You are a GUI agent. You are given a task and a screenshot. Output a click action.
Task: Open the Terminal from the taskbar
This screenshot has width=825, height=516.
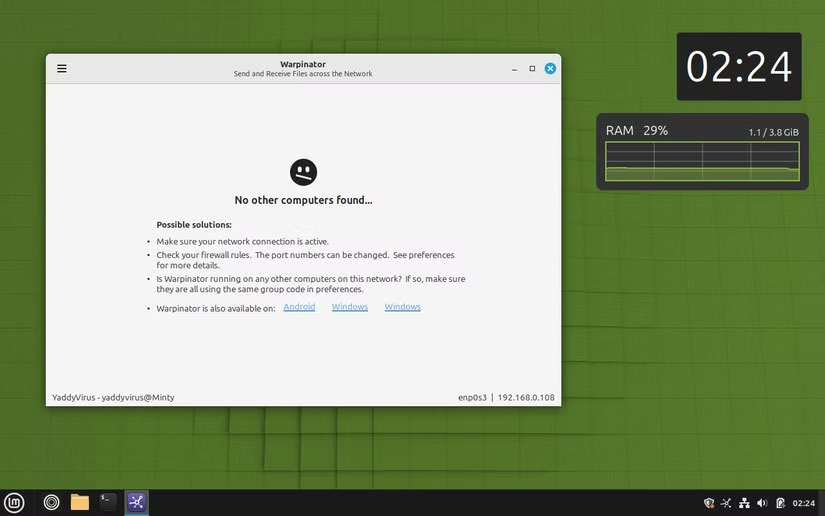click(108, 502)
